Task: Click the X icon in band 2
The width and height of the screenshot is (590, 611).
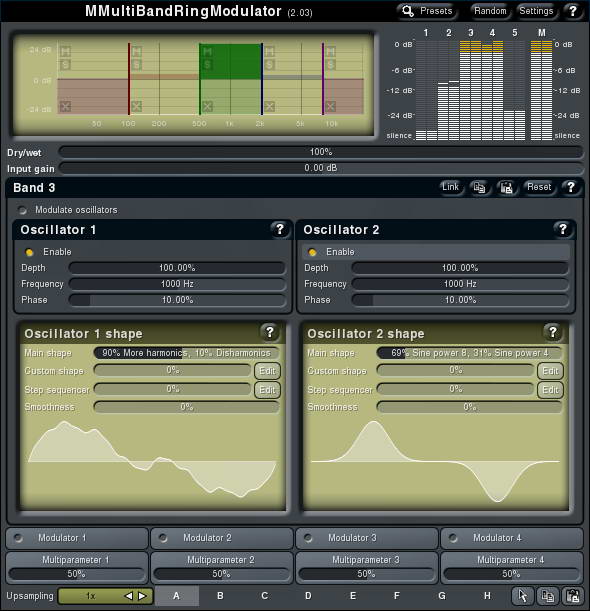Action: pyautogui.click(x=136, y=106)
